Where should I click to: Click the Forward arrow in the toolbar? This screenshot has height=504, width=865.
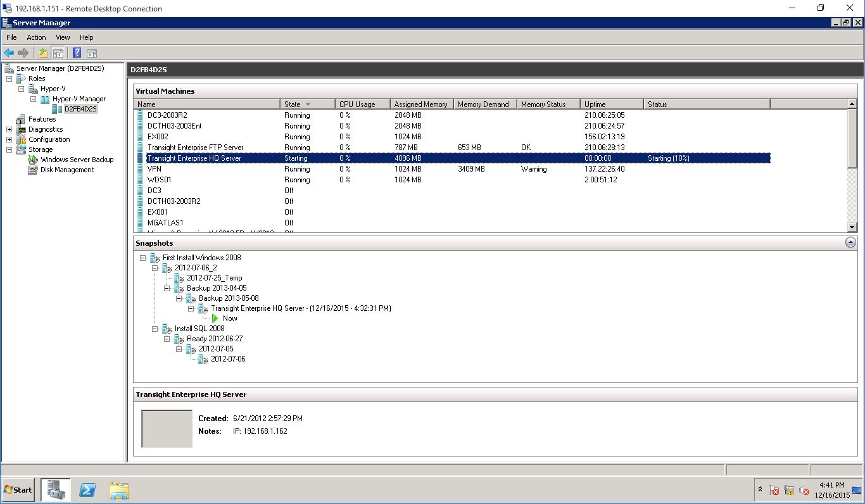coord(23,53)
